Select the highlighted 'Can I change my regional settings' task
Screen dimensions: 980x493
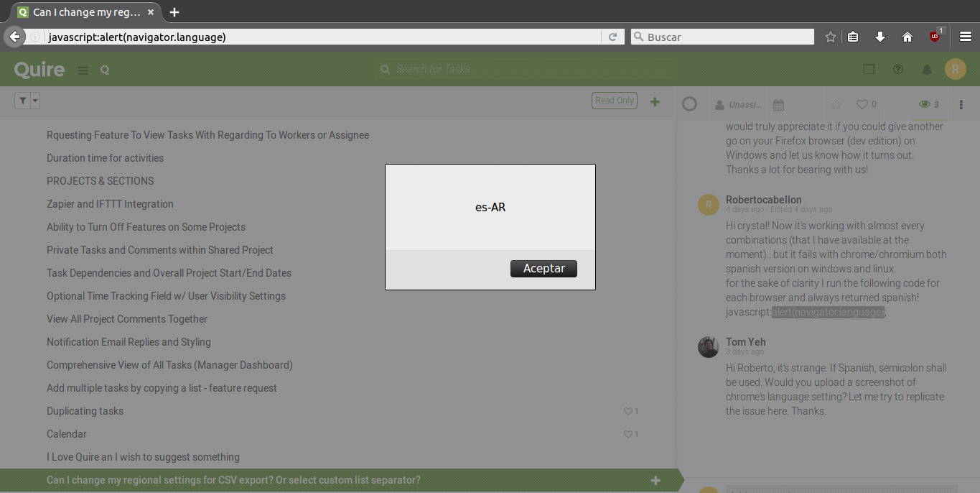[x=233, y=480]
